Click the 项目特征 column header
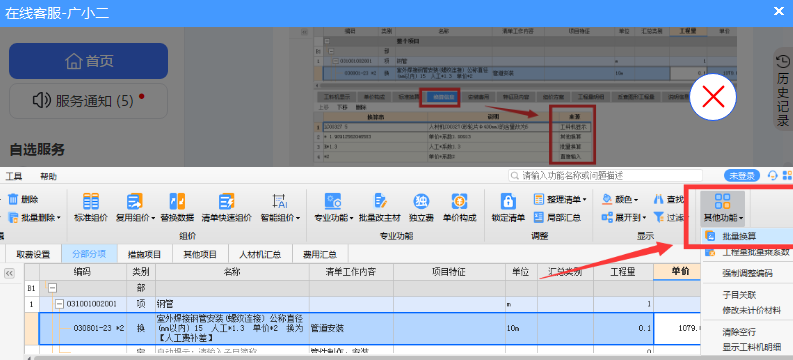This screenshot has height=360, width=793. (450, 272)
